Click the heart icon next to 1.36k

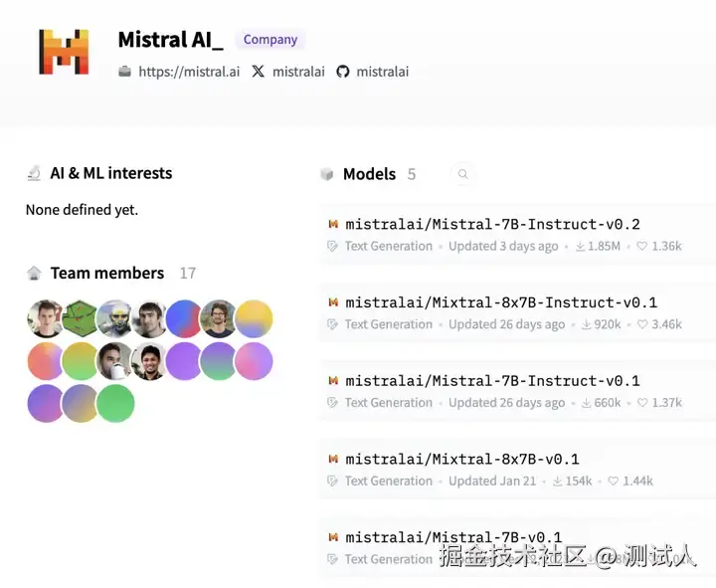click(x=642, y=246)
